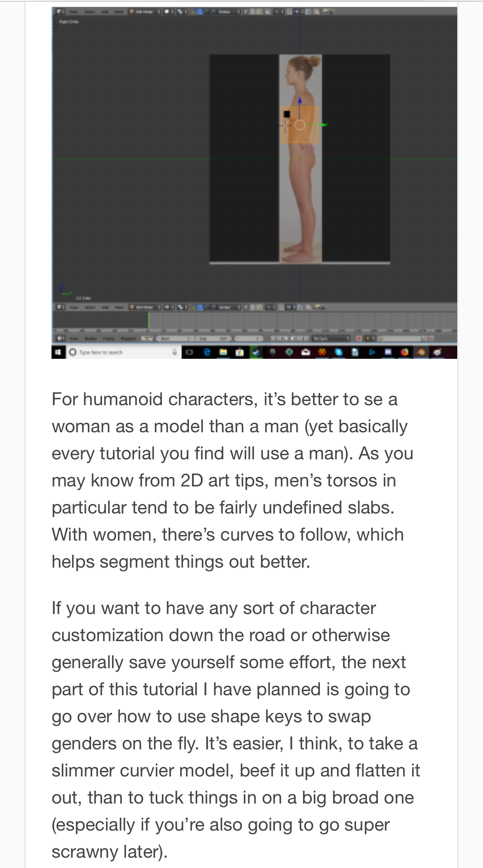Click the white 3D cursor circle on the torso
The width and height of the screenshot is (483, 868).
click(x=300, y=125)
